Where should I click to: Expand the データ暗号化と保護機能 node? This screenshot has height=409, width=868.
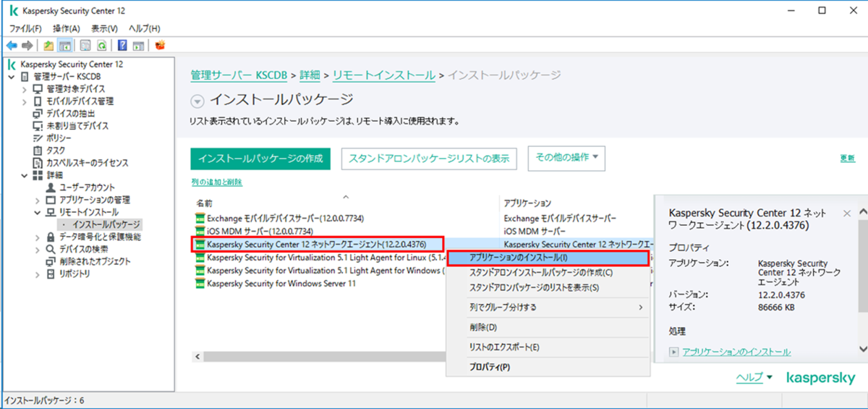point(37,237)
